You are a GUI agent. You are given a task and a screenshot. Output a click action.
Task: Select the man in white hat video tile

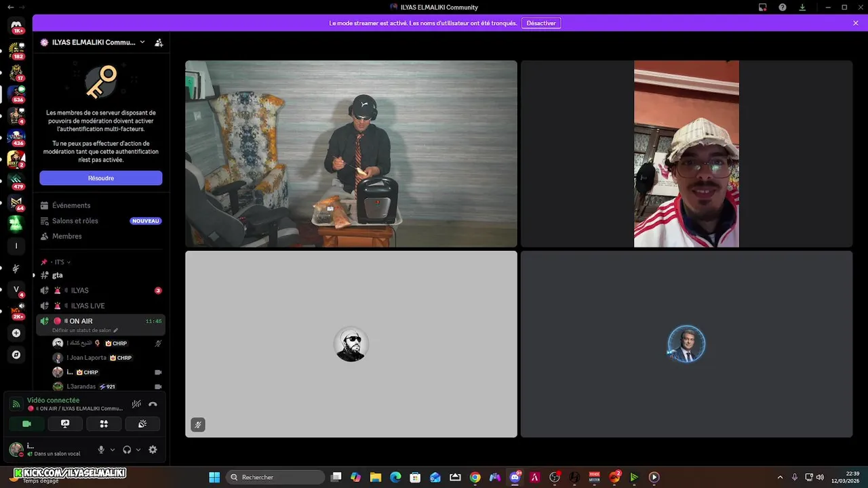[686, 154]
